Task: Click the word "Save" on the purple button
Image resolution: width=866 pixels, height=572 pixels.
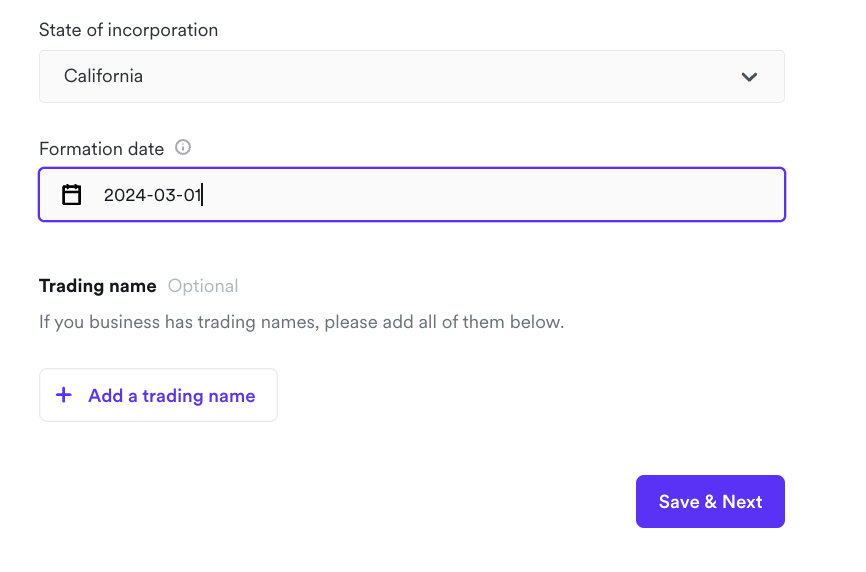Action: pyautogui.click(x=679, y=502)
